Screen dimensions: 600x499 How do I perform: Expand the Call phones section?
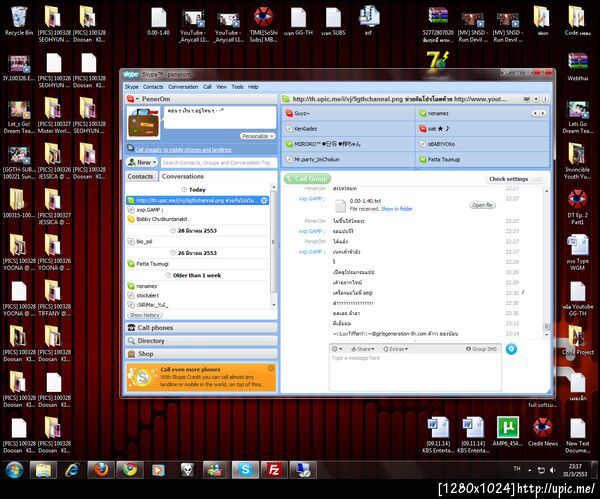coord(155,327)
